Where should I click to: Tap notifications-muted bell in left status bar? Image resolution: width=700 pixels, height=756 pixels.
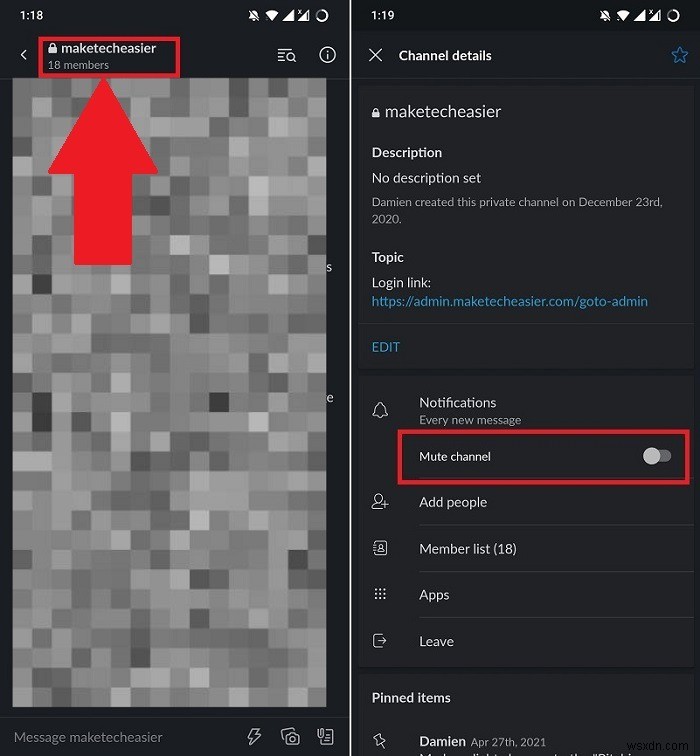[253, 16]
